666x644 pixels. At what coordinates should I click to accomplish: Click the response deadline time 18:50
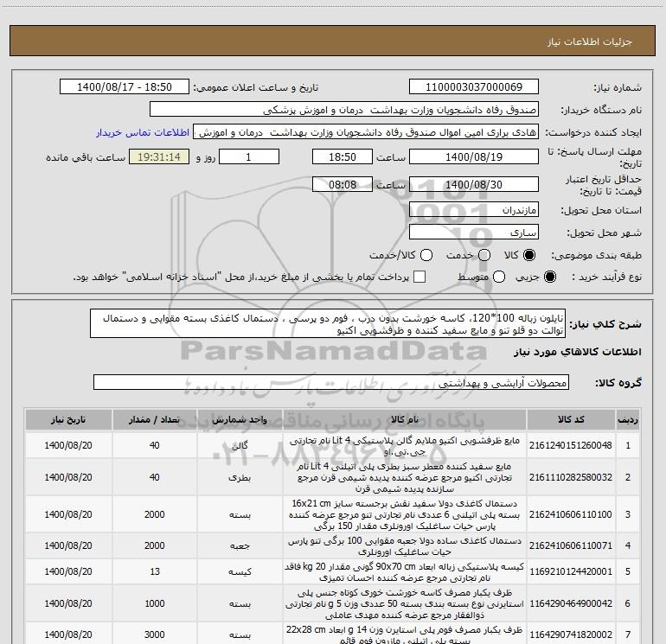(343, 156)
